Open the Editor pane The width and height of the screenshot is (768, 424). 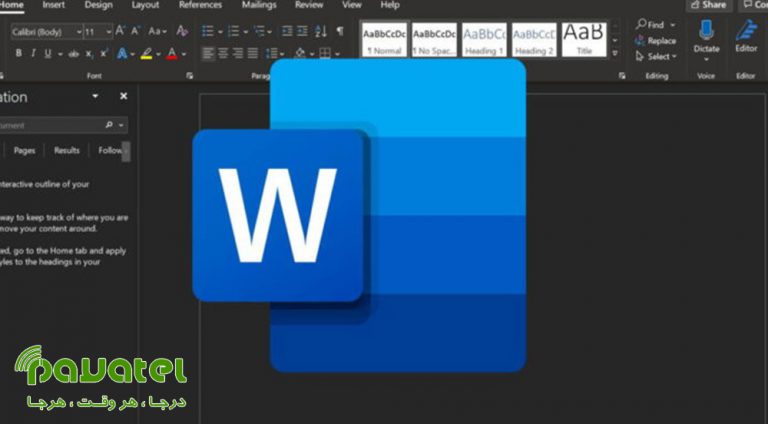coord(746,37)
